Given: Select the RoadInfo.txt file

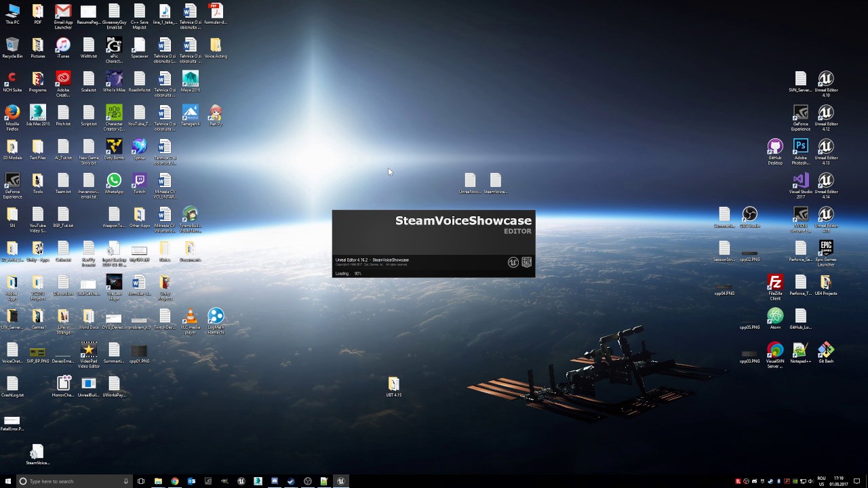Looking at the screenshot, I should coord(140,82).
